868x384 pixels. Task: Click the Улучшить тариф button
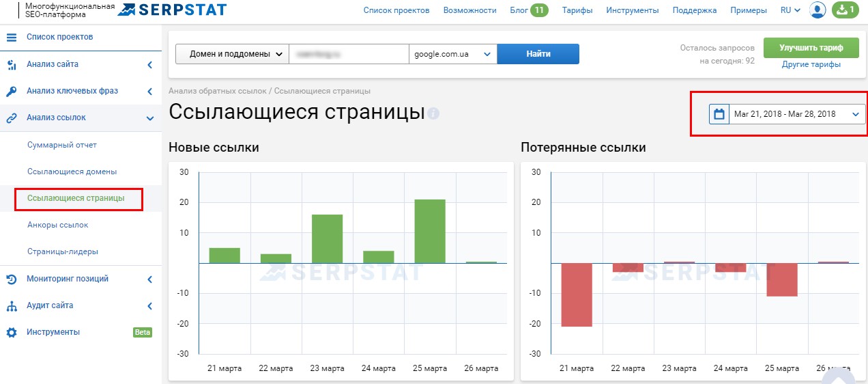(x=811, y=48)
